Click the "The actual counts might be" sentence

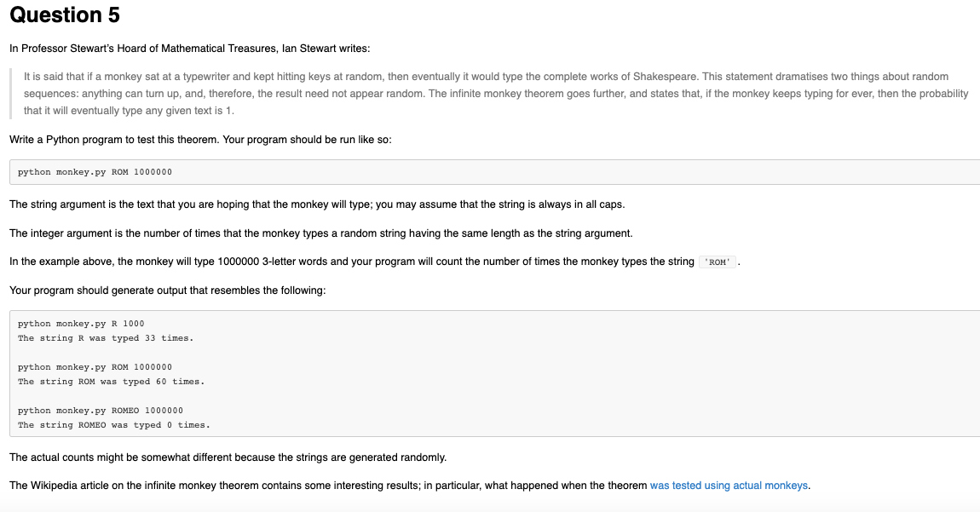point(228,457)
